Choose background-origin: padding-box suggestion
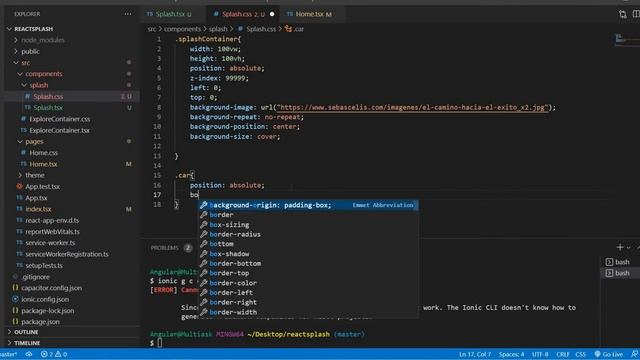The image size is (640, 360). 308,205
